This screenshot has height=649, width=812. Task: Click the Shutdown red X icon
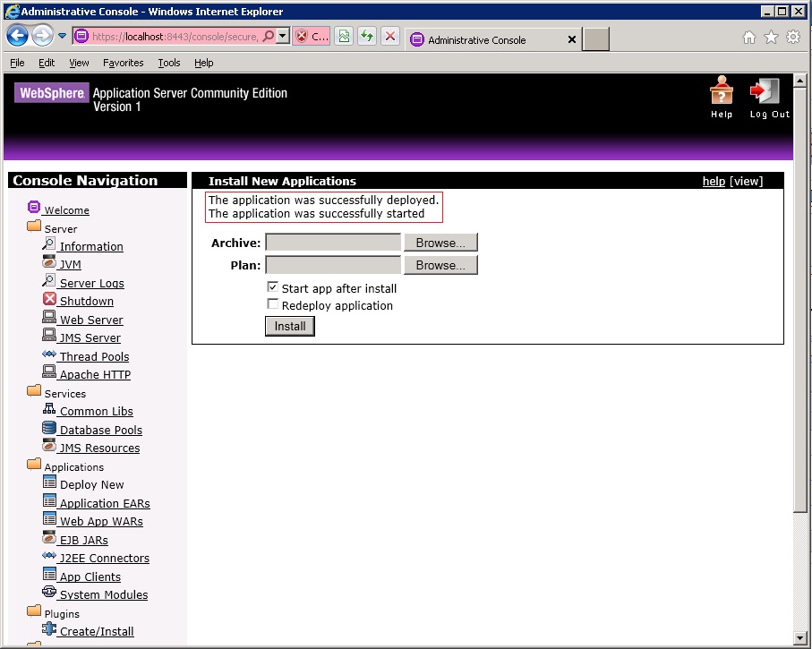tap(49, 299)
